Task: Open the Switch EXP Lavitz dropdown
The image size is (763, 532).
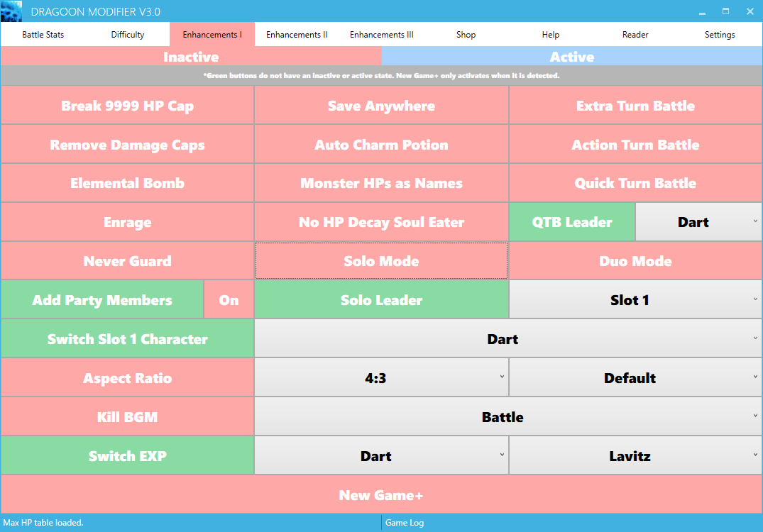Action: (x=635, y=456)
